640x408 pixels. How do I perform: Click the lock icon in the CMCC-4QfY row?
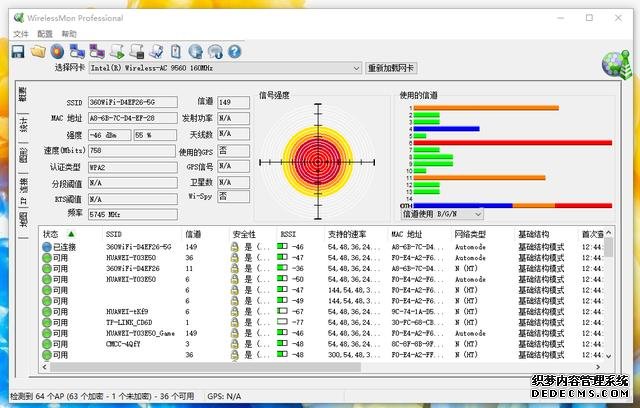(235, 344)
